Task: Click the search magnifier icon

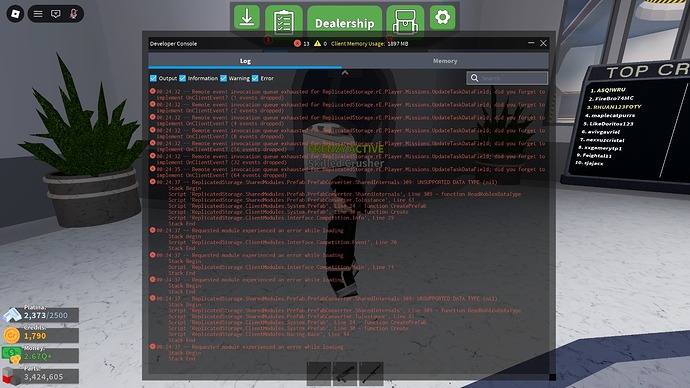Action: click(x=474, y=78)
